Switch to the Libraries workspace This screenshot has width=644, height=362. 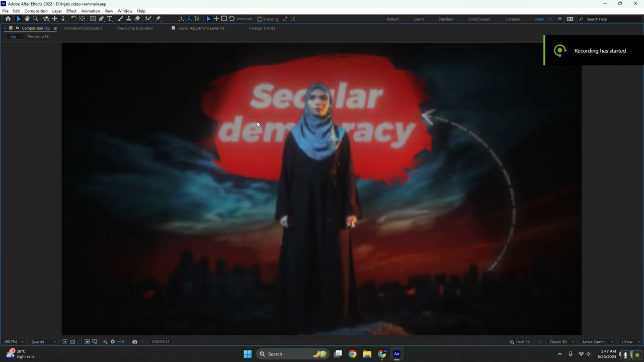pos(512,19)
